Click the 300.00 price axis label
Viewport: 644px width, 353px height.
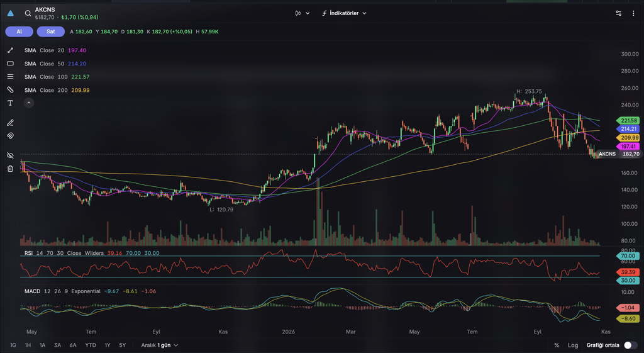[630, 54]
